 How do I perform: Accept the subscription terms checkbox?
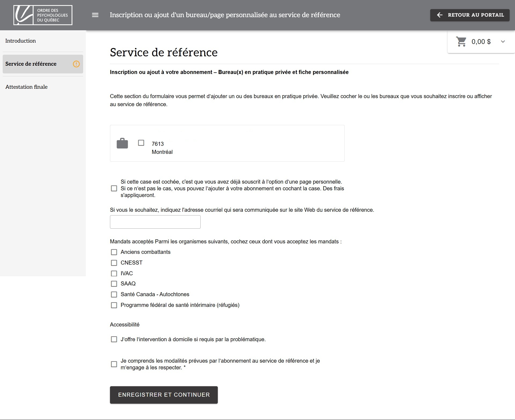[114, 364]
